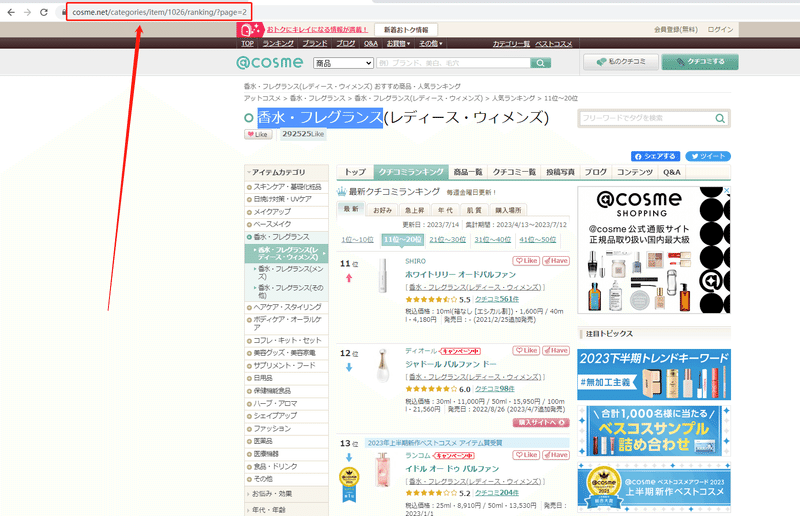Select 香水・フレグランス(メンズ) subcategory
Screen dimensions: 800x516
click(290, 273)
